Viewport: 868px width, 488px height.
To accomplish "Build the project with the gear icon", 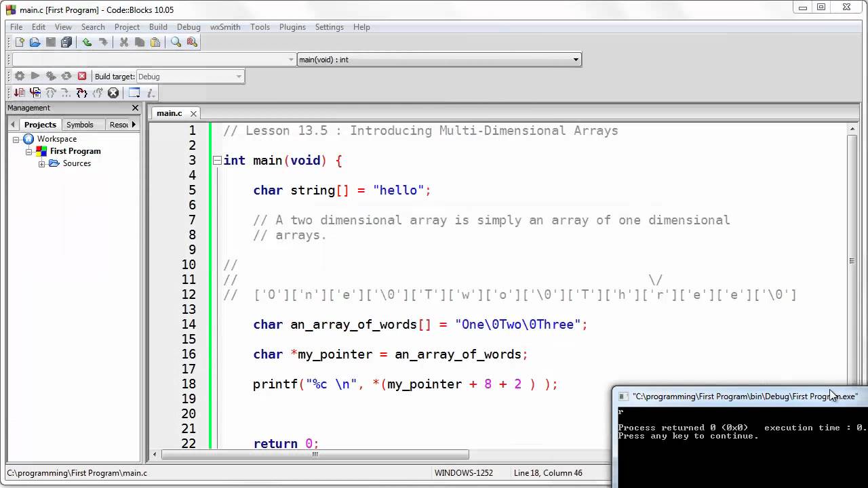I will [x=20, y=77].
